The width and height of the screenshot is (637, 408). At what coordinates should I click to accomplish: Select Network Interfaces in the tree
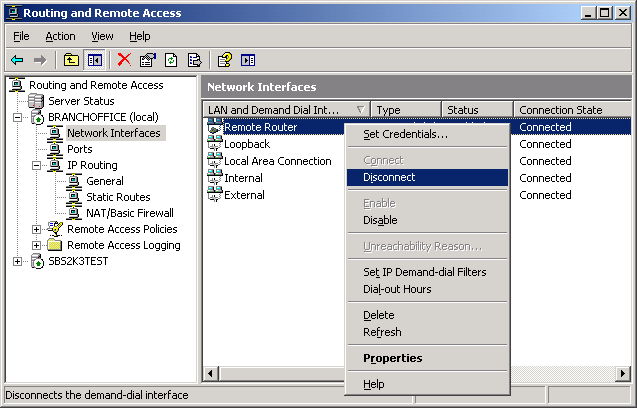coord(114,133)
